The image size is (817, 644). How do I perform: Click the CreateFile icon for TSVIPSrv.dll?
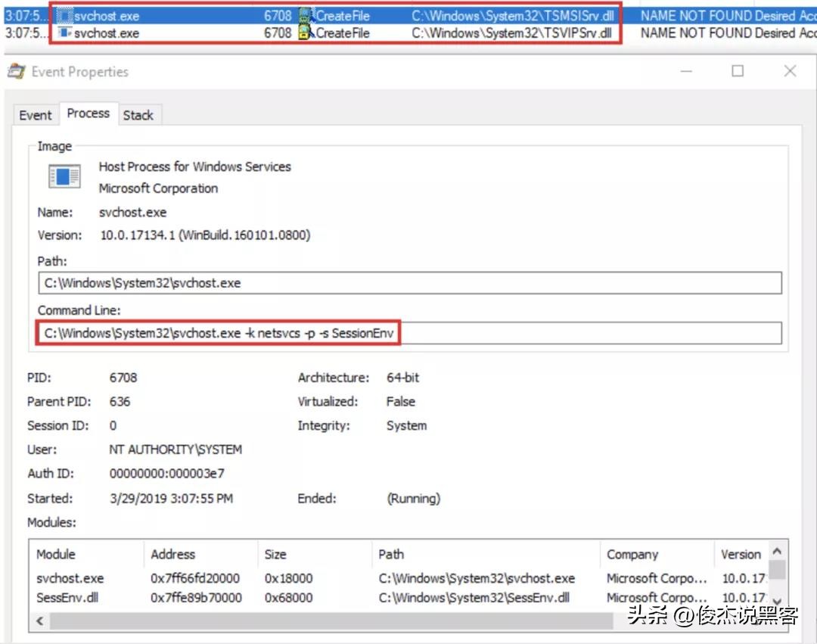coord(306,33)
